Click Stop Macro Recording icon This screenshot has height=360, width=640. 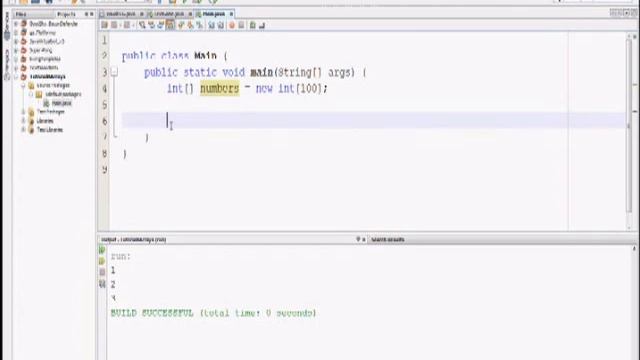[x=241, y=25]
